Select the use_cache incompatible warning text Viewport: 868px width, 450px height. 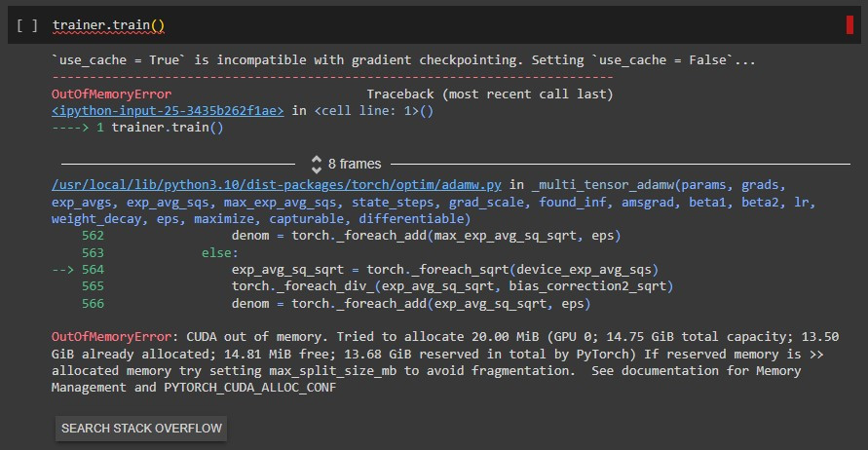point(403,60)
